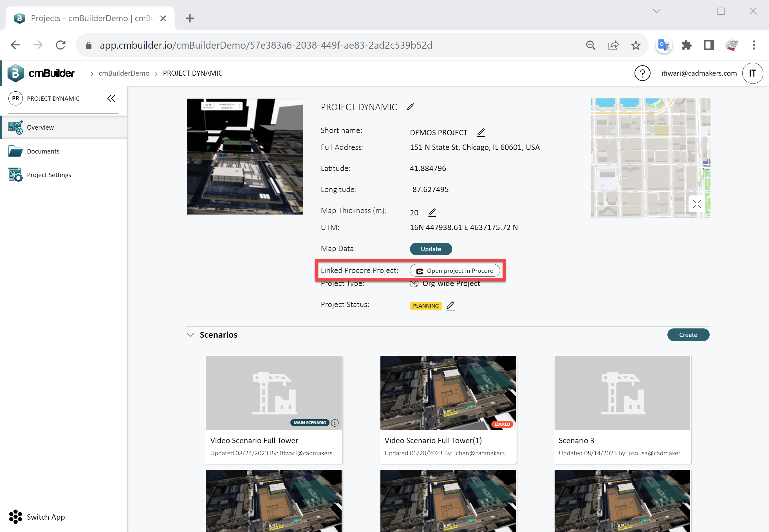Image resolution: width=769 pixels, height=532 pixels.
Task: Click the Project Settings gear icon
Action: [15, 175]
